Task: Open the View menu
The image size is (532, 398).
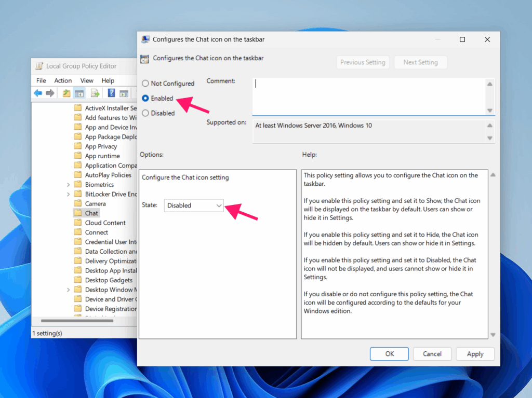Action: (87, 80)
